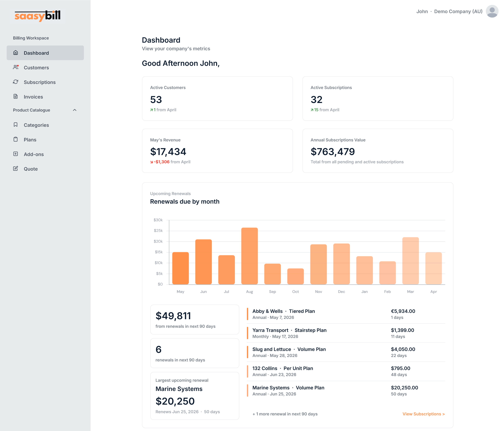Collapse the Product Catalogue section chevron
This screenshot has width=504, height=431.
[x=75, y=110]
